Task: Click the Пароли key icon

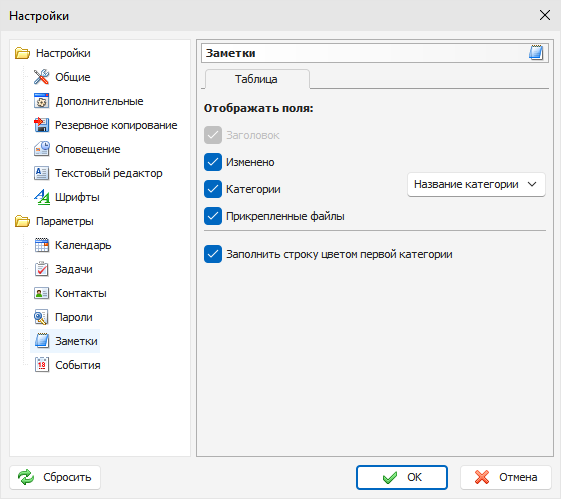Action: coord(42,317)
